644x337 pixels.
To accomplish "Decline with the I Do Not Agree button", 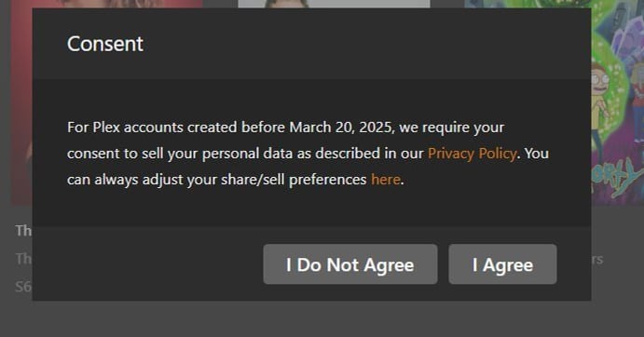I will point(349,264).
